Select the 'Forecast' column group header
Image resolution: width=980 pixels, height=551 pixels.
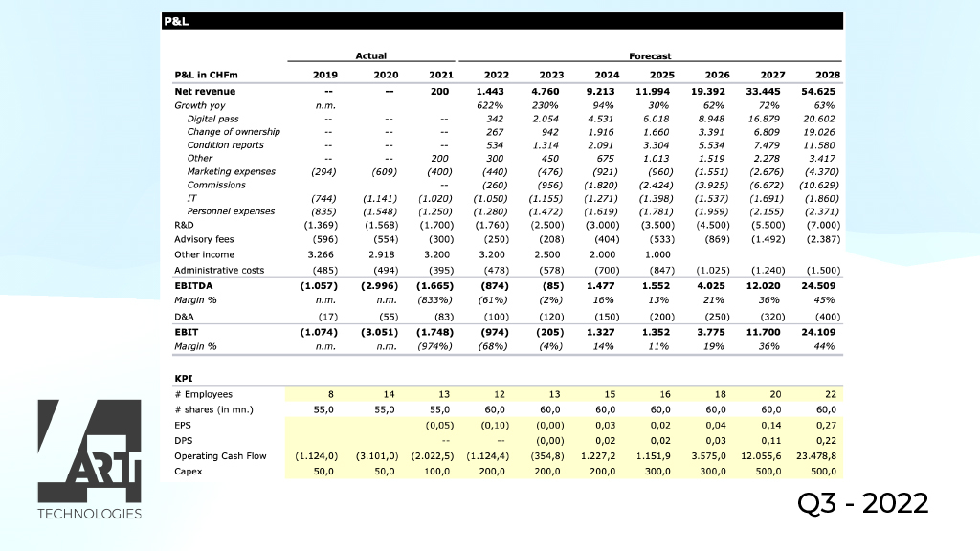pyautogui.click(x=650, y=55)
